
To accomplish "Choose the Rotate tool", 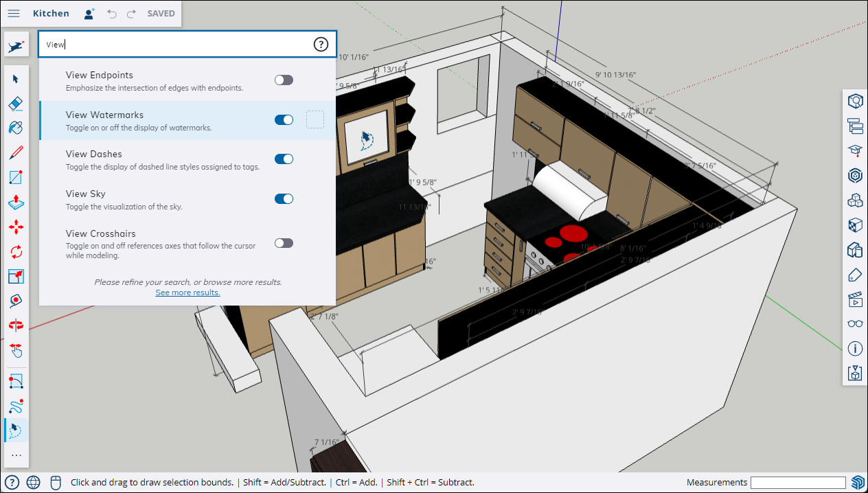I will [16, 252].
